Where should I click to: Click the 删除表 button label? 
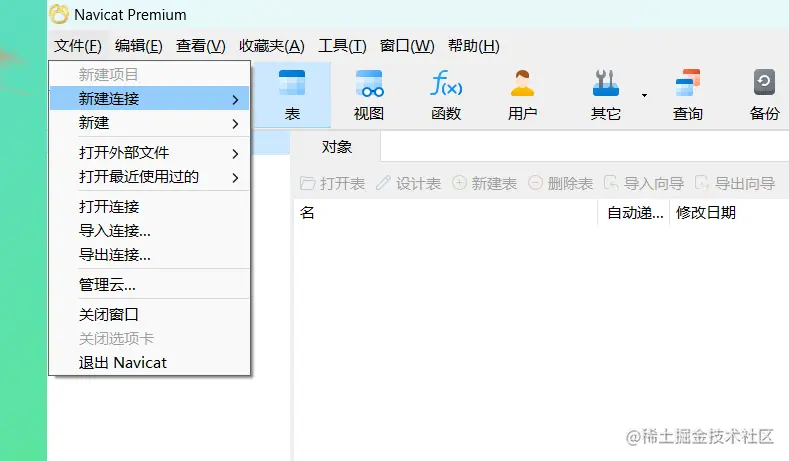(x=570, y=184)
